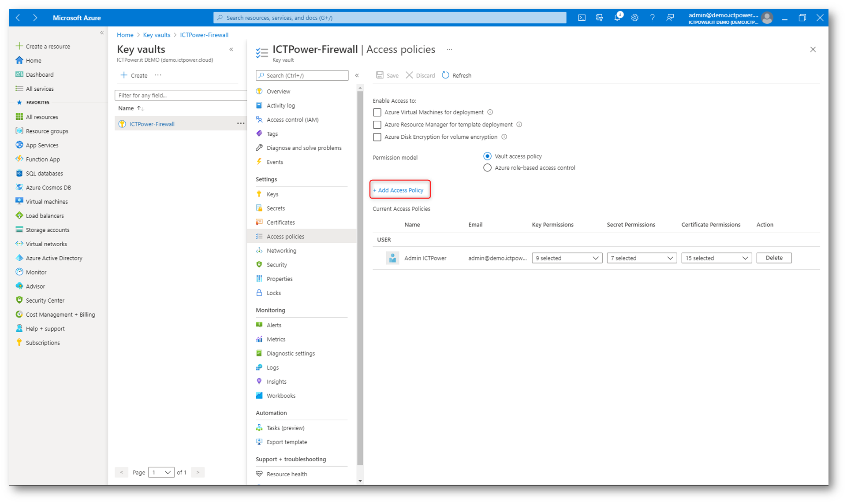Open the notifications bell
This screenshot has height=504, width=847.
pyautogui.click(x=617, y=18)
